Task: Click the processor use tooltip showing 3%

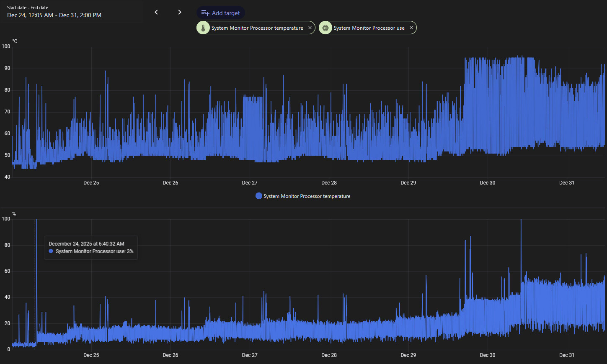Action: (91, 248)
